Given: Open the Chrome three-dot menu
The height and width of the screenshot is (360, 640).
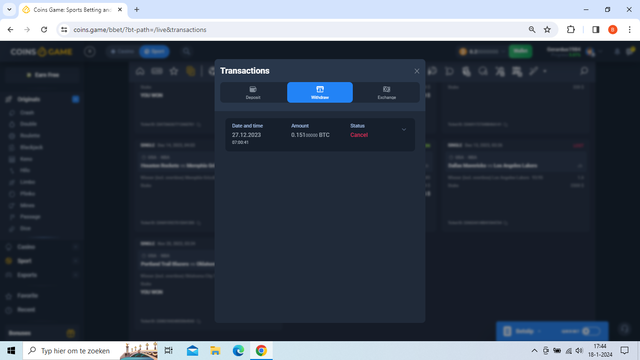Looking at the screenshot, I should tap(629, 29).
